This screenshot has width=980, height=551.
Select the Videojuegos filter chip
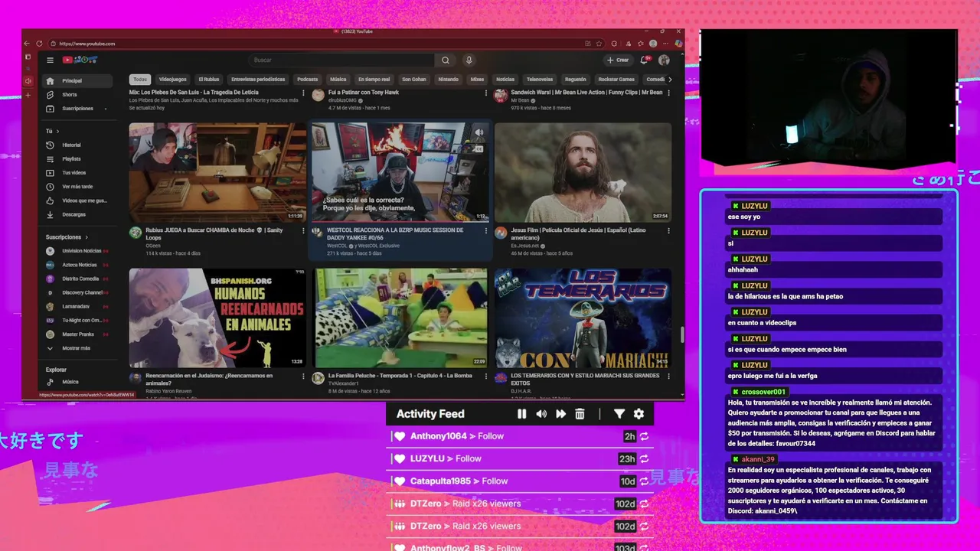[172, 80]
